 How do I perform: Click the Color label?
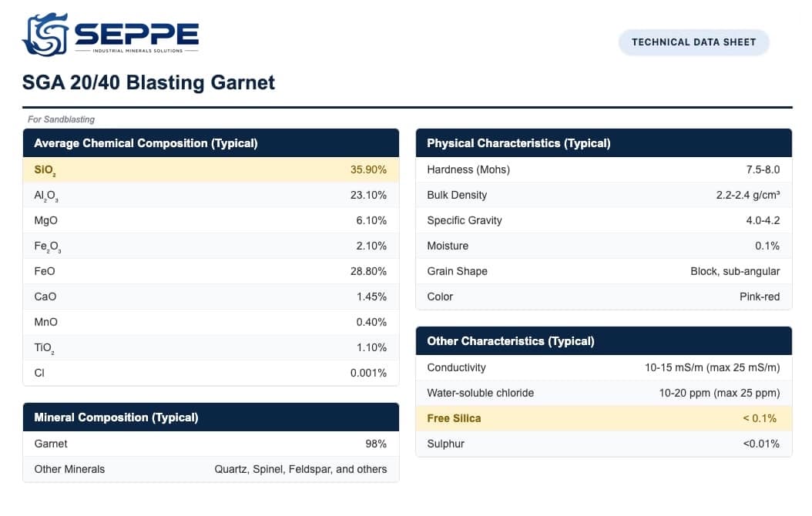pyautogui.click(x=440, y=297)
